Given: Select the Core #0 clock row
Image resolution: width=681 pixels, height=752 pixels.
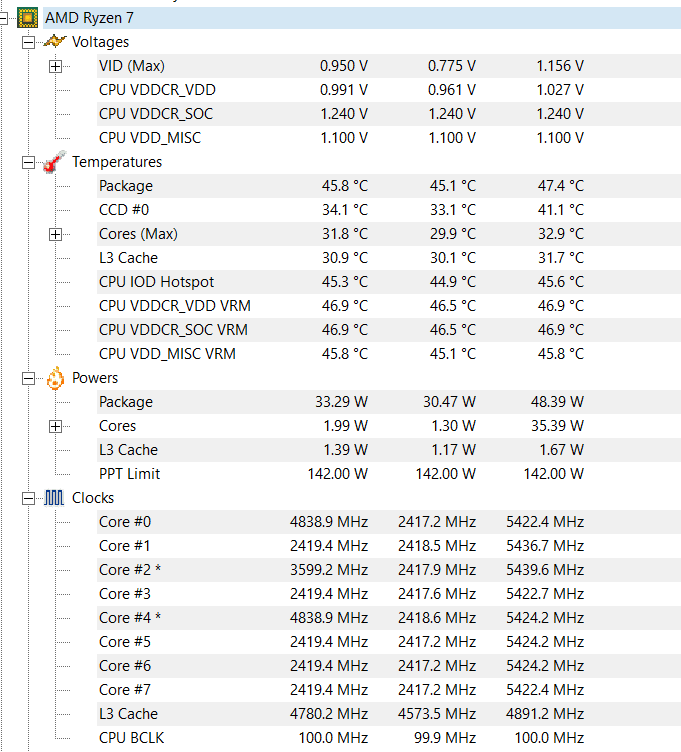Looking at the screenshot, I should tap(389, 521).
